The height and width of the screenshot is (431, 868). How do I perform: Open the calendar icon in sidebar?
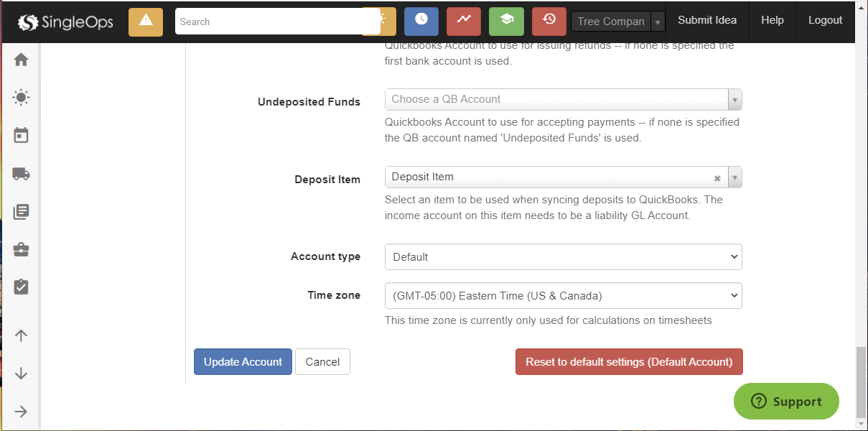(21, 135)
